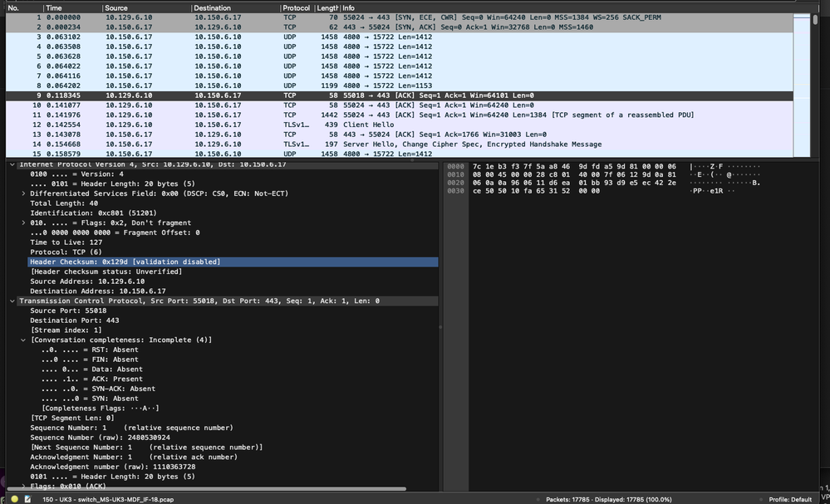Click the 'Profile: Default' status entry

coord(790,499)
